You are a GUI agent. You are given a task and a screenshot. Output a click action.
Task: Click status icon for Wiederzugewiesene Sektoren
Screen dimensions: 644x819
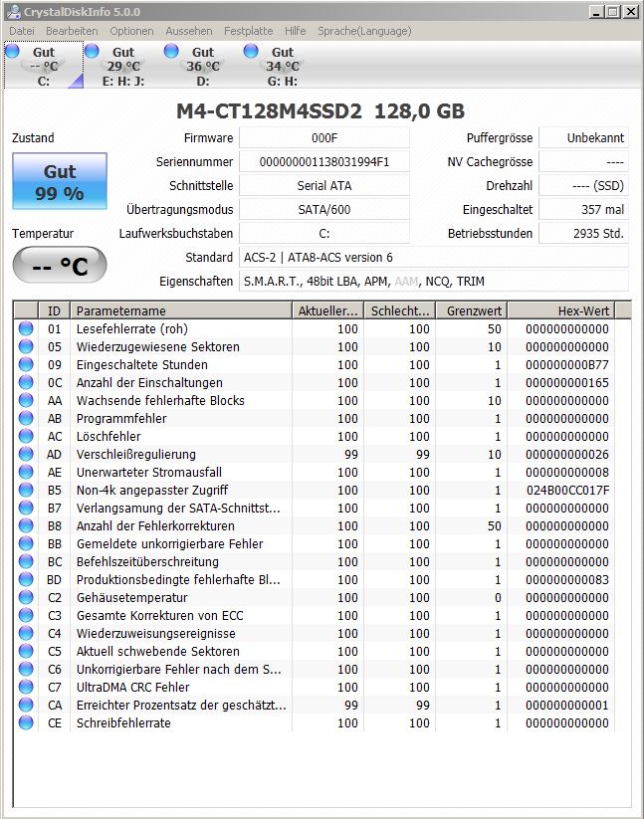tap(26, 346)
